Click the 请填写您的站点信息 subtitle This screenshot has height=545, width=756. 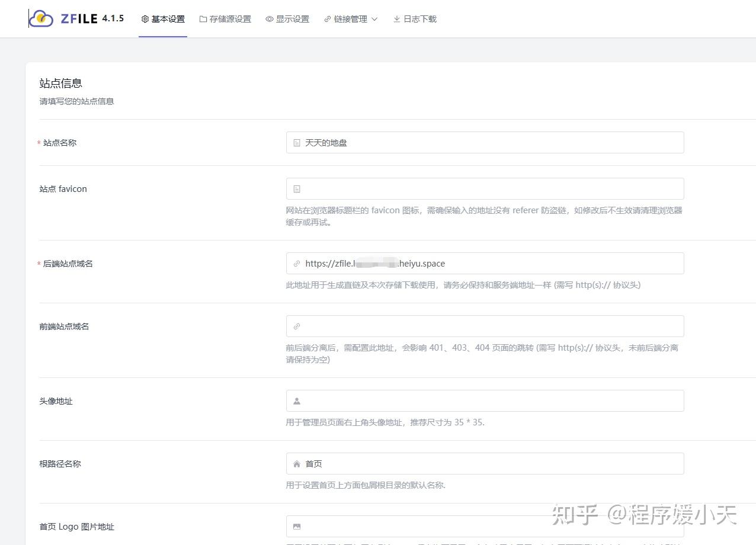click(76, 101)
